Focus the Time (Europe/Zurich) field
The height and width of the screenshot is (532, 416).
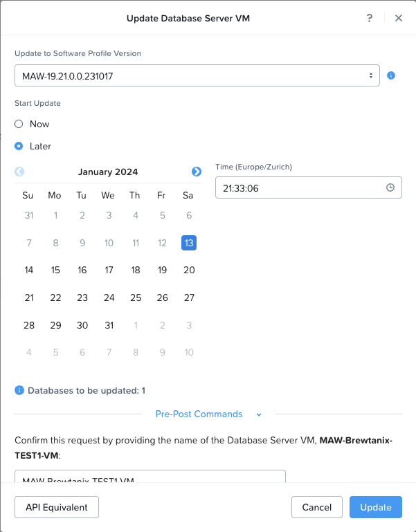click(x=308, y=187)
